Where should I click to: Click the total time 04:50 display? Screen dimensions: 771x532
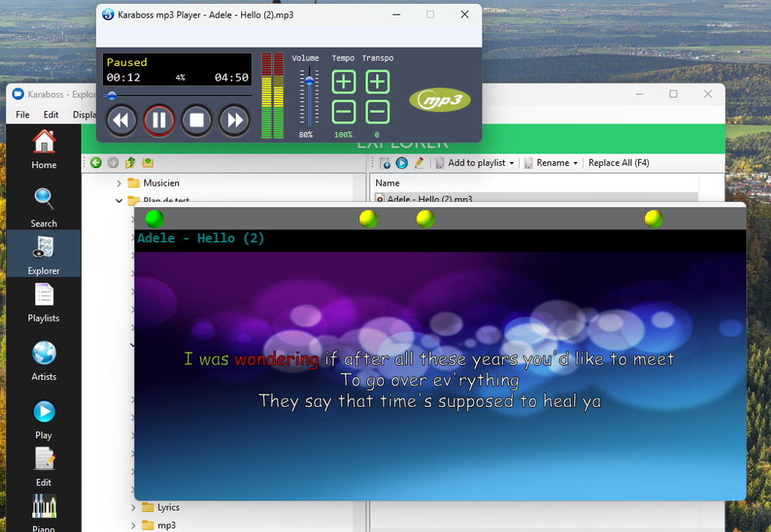(232, 78)
